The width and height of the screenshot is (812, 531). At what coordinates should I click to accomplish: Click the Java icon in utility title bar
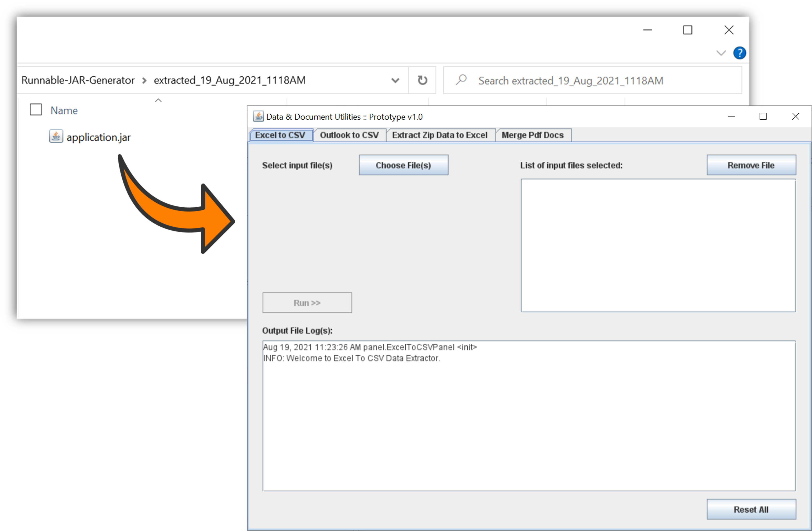(258, 117)
